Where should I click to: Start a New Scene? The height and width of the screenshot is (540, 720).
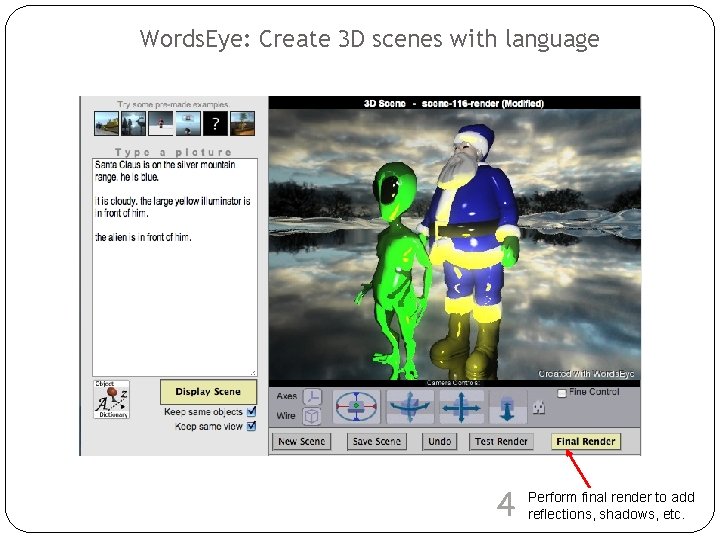[301, 441]
